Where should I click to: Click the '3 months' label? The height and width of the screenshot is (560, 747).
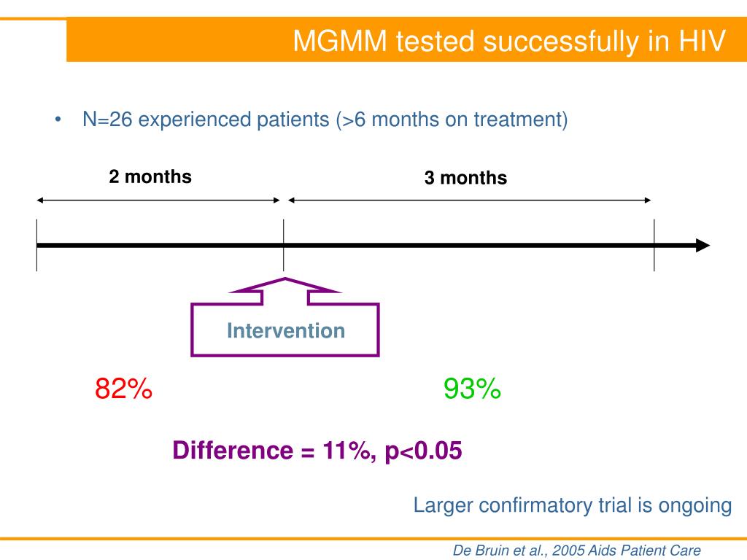click(465, 178)
